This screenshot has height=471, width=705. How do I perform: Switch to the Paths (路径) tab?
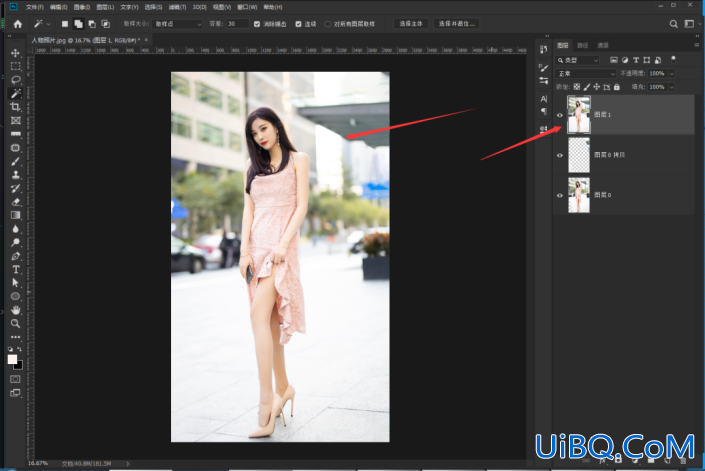pos(583,45)
